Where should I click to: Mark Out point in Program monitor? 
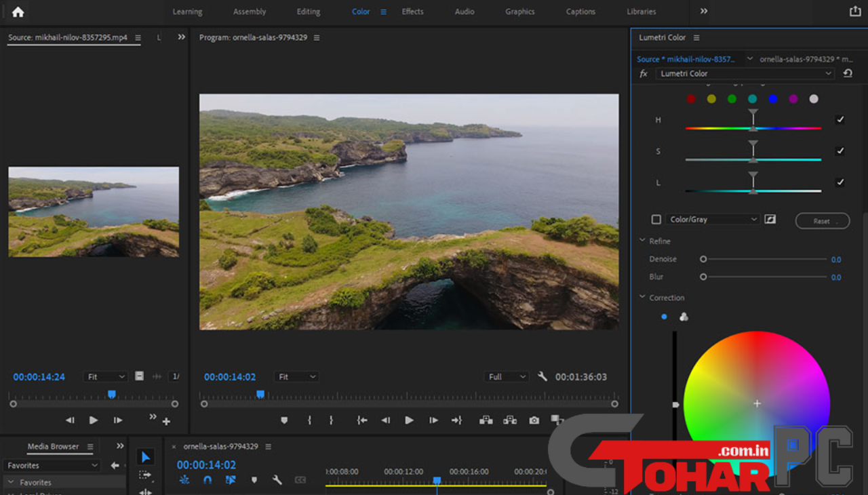[x=331, y=420]
